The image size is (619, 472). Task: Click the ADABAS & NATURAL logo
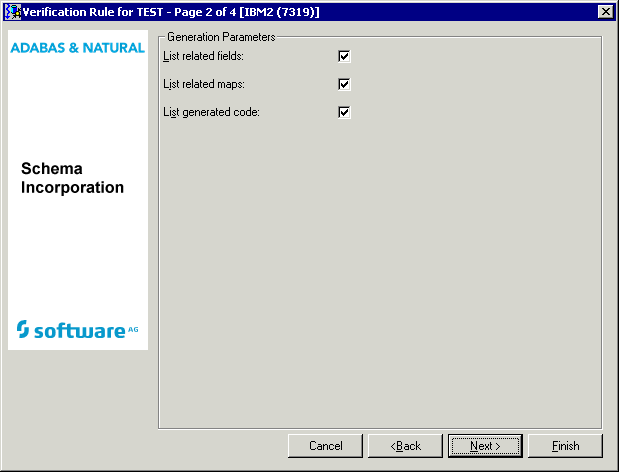pos(77,47)
